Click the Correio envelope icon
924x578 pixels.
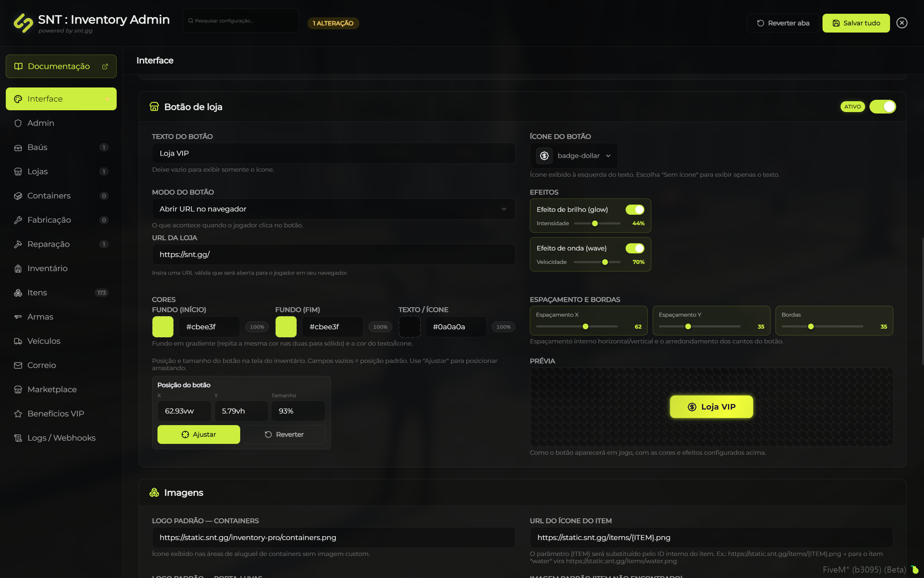(x=18, y=365)
